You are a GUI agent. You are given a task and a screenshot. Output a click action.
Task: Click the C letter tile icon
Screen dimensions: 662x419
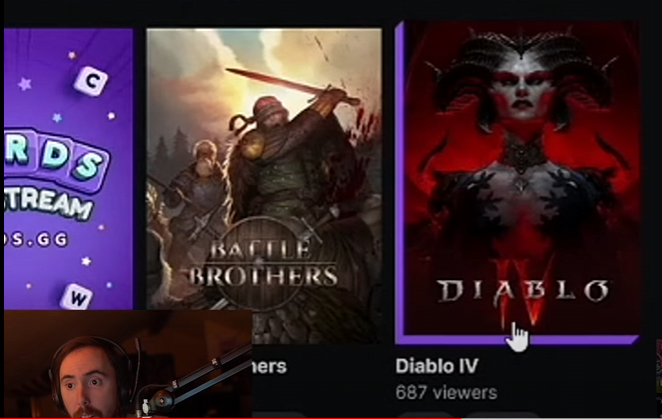tap(90, 81)
